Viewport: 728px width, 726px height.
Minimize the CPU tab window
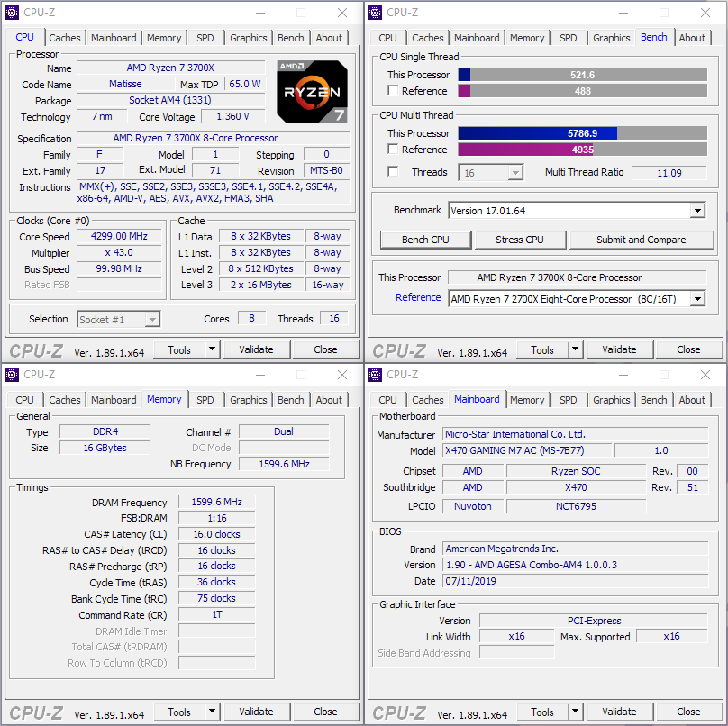pyautogui.click(x=260, y=13)
